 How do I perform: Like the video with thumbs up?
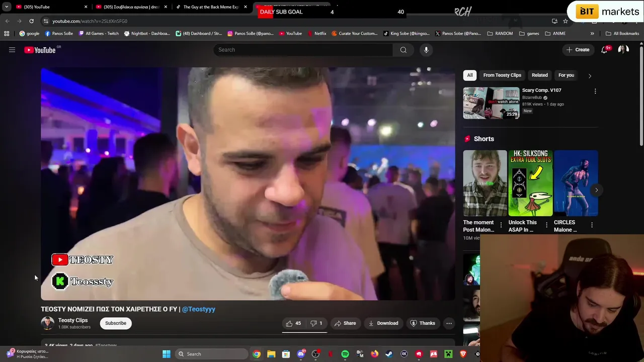[293, 323]
